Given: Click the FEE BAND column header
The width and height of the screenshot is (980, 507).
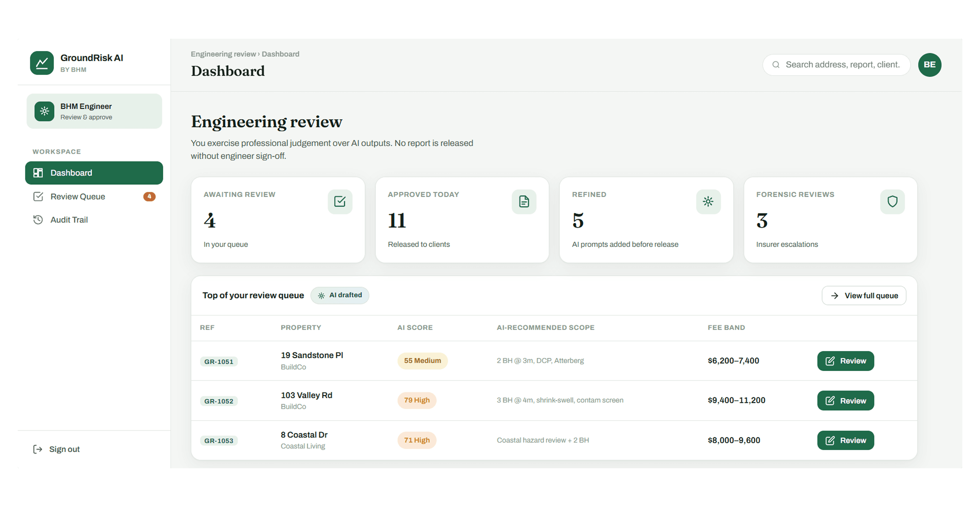Looking at the screenshot, I should pyautogui.click(x=726, y=327).
